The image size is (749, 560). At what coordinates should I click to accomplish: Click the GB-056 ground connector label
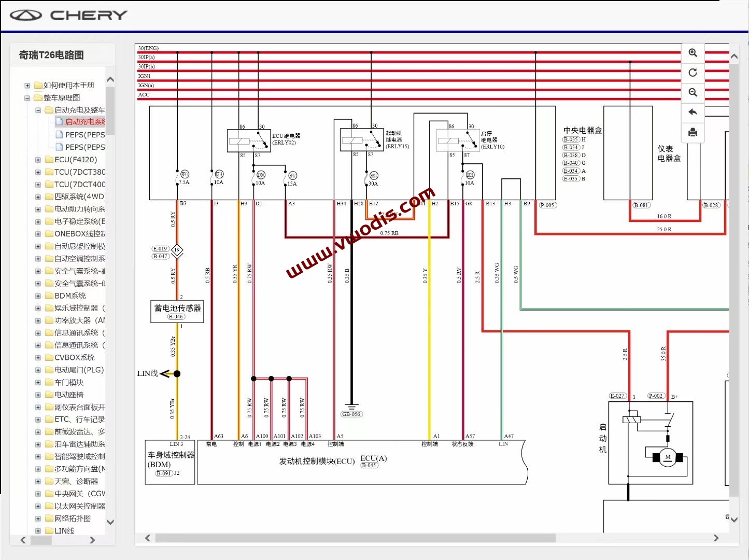click(x=351, y=414)
